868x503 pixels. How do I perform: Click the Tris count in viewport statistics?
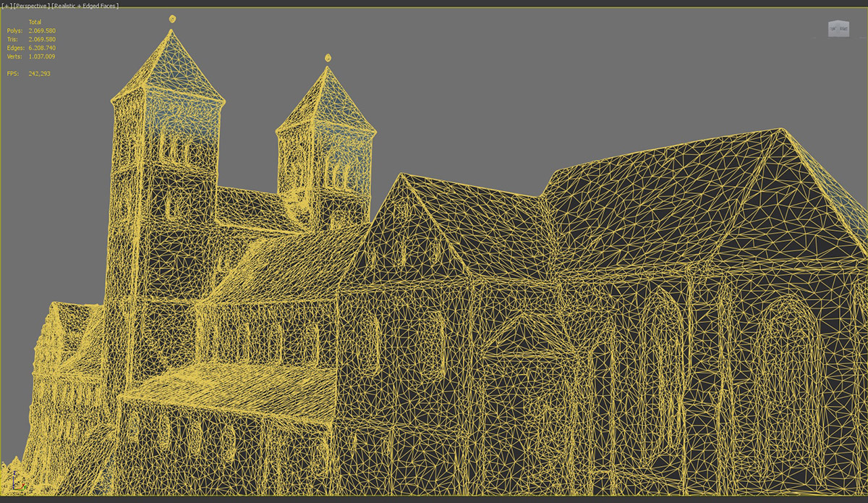click(41, 40)
